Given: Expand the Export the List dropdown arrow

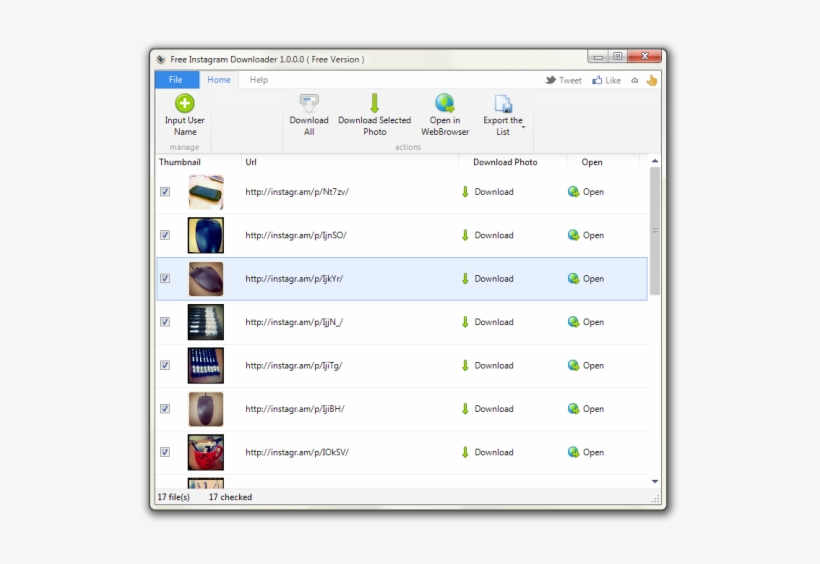Looking at the screenshot, I should [523, 127].
